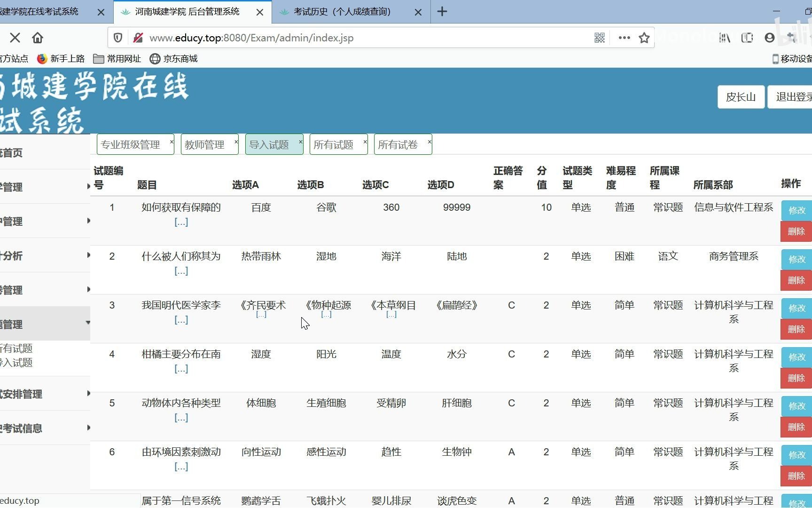Viewport: 812px width, 508px height.
Task: Open the Firefox account avatar icon
Action: [x=770, y=38]
